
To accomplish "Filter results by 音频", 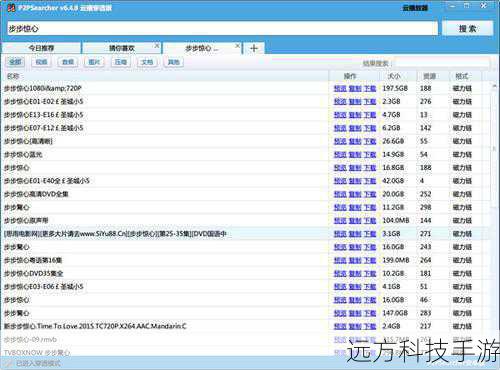I will (68, 62).
